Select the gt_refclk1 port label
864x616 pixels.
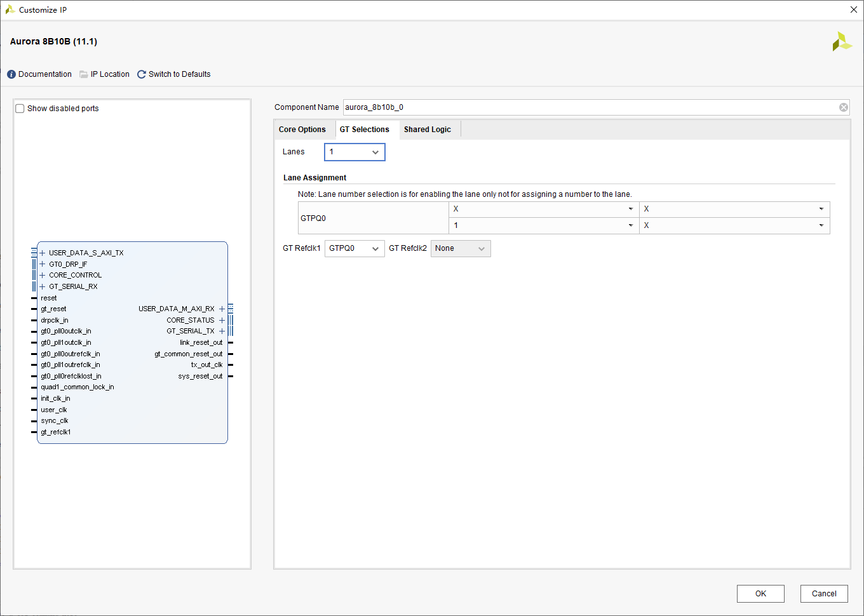[56, 432]
